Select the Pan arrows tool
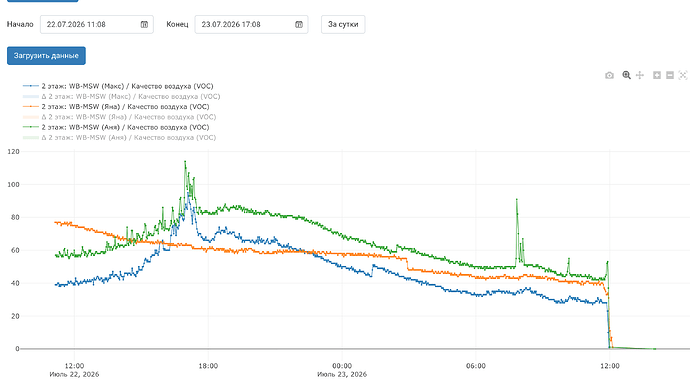The width and height of the screenshot is (690, 385). (x=640, y=75)
